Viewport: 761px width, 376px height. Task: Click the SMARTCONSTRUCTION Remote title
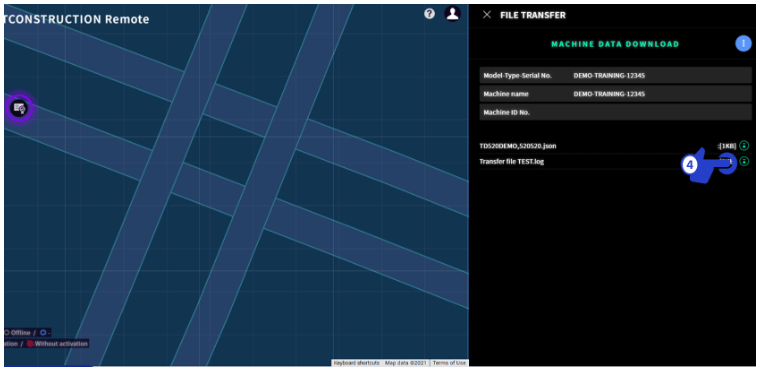tap(77, 19)
